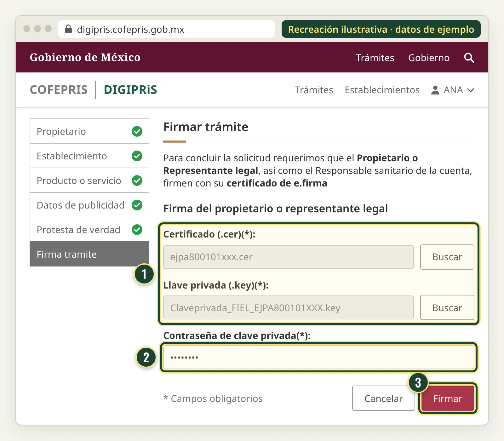Click the 'Firma del propietario o representante legal' heading
Image resolution: width=504 pixels, height=441 pixels.
[276, 209]
